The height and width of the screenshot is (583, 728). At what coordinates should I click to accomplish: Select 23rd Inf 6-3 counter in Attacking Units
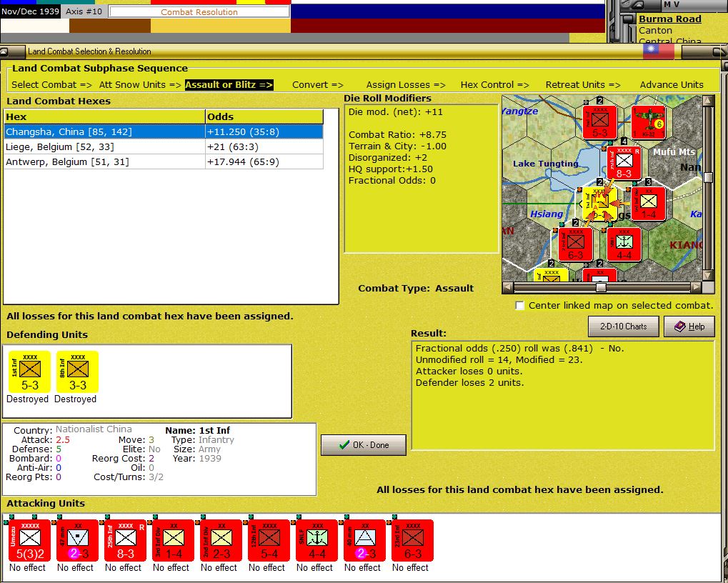pos(412,540)
